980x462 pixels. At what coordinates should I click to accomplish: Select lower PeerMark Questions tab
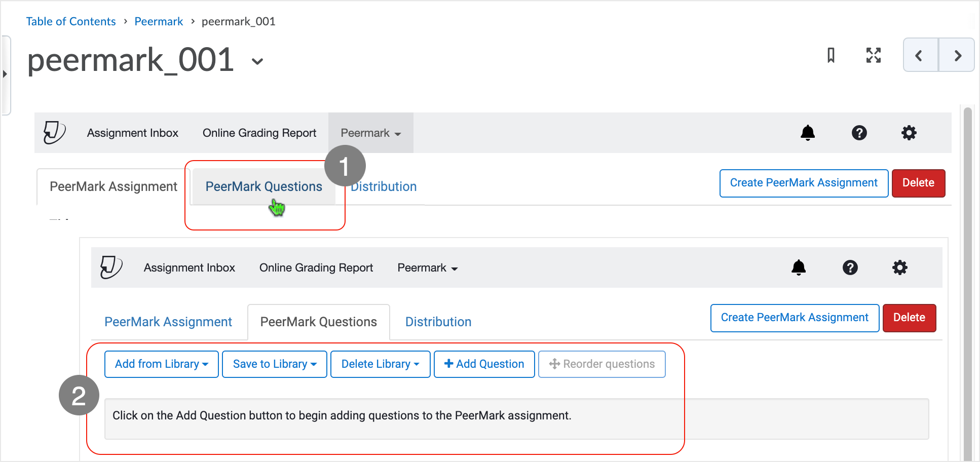click(319, 322)
